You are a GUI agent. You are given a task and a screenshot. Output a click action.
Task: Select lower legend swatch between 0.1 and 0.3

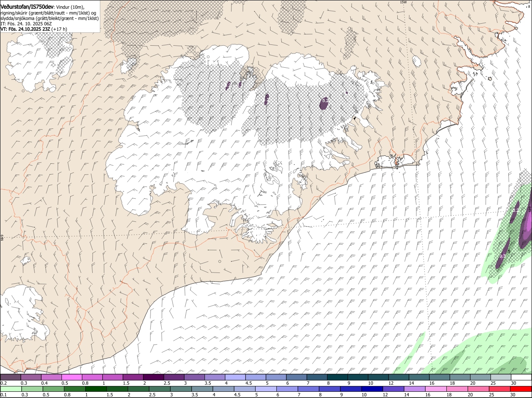pyautogui.click(x=11, y=389)
